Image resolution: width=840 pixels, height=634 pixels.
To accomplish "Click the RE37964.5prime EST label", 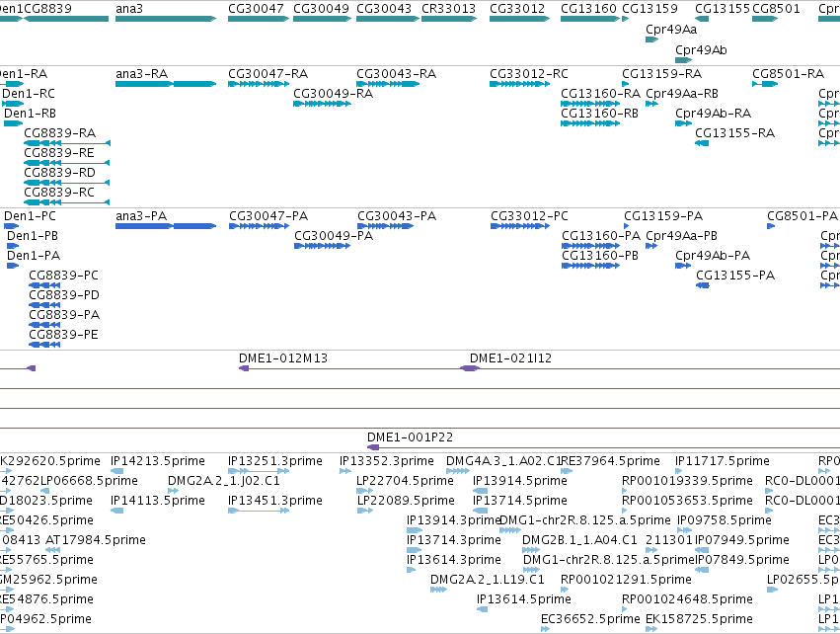I will [x=611, y=461].
